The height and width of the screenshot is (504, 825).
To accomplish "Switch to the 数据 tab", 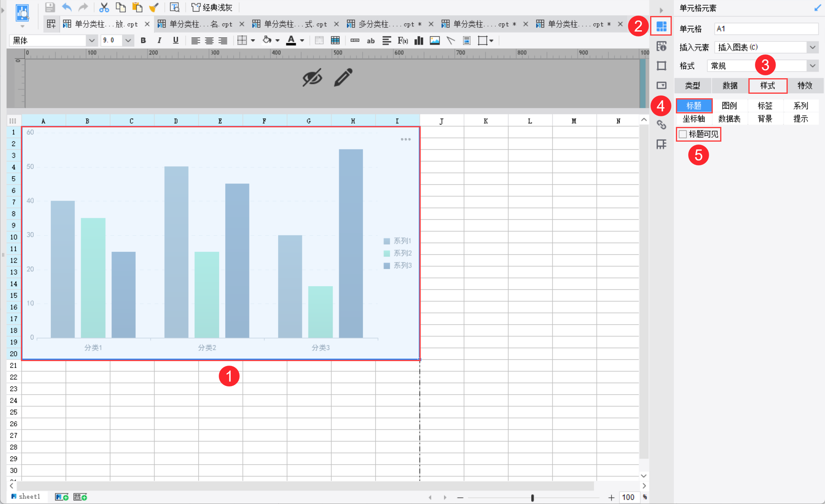I will [730, 86].
